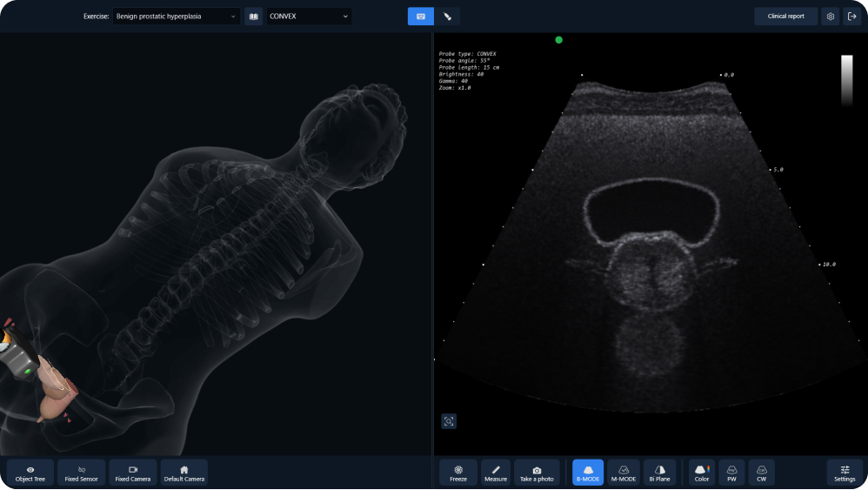Image resolution: width=868 pixels, height=490 pixels.
Task: Switch to Bi Plane view
Action: pyautogui.click(x=660, y=473)
